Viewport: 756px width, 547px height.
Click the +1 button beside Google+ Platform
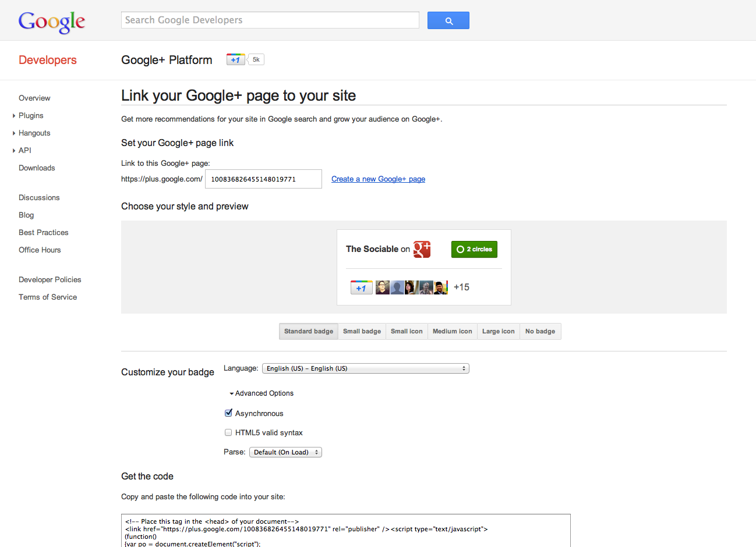pos(235,59)
